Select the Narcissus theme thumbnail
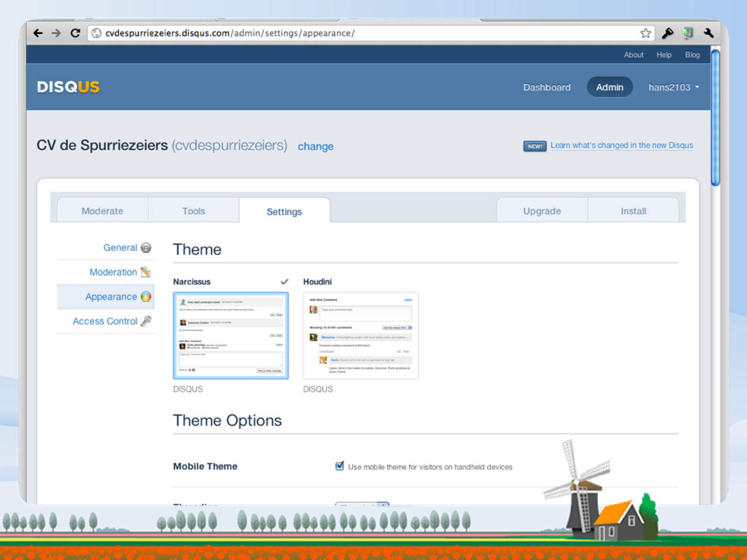The height and width of the screenshot is (560, 747). (x=231, y=336)
